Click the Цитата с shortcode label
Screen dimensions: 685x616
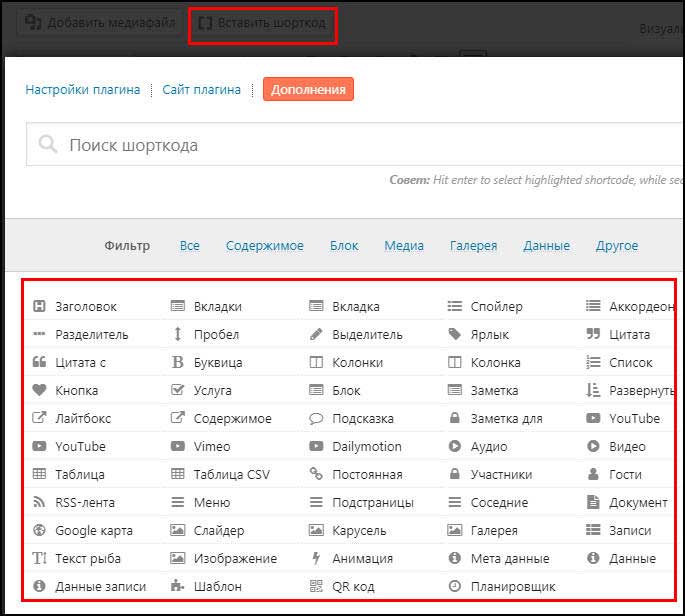click(x=80, y=363)
